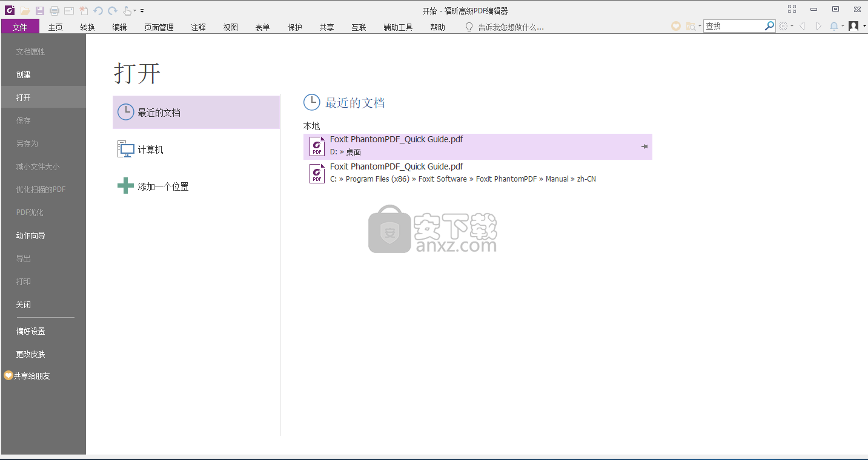Expand the folder search dropdown arrow
868x460 pixels.
point(700,27)
